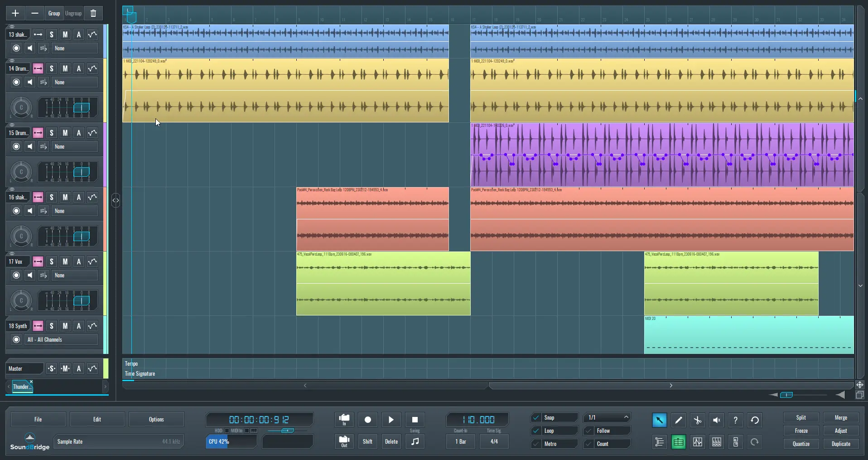Open the track list view icon

(659, 442)
